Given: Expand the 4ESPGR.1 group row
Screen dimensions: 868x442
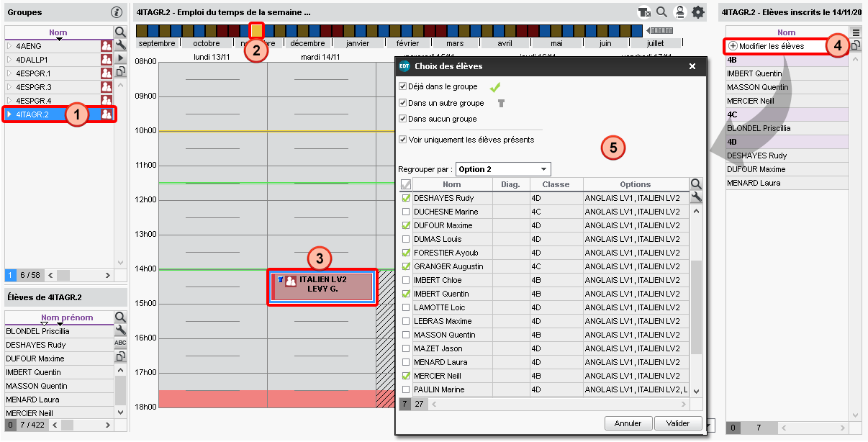Looking at the screenshot, I should coord(9,73).
